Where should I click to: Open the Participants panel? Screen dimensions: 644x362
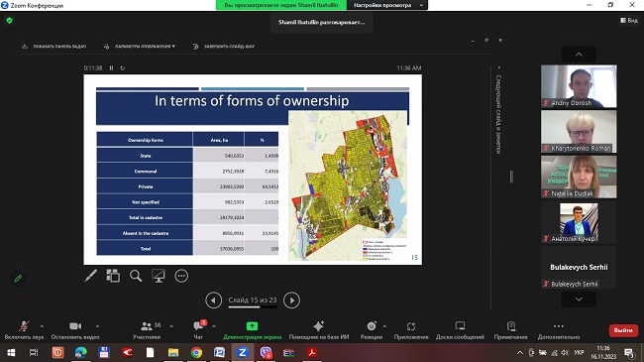pyautogui.click(x=147, y=330)
